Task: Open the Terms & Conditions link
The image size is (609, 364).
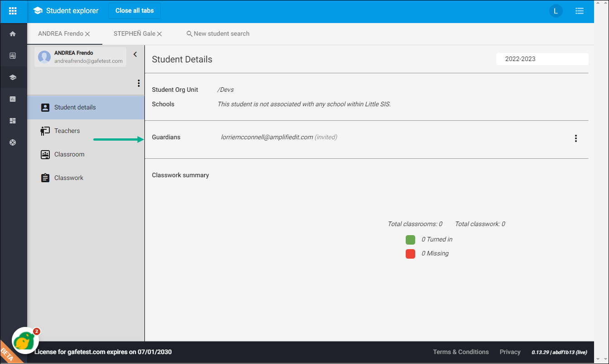Action: click(x=461, y=352)
